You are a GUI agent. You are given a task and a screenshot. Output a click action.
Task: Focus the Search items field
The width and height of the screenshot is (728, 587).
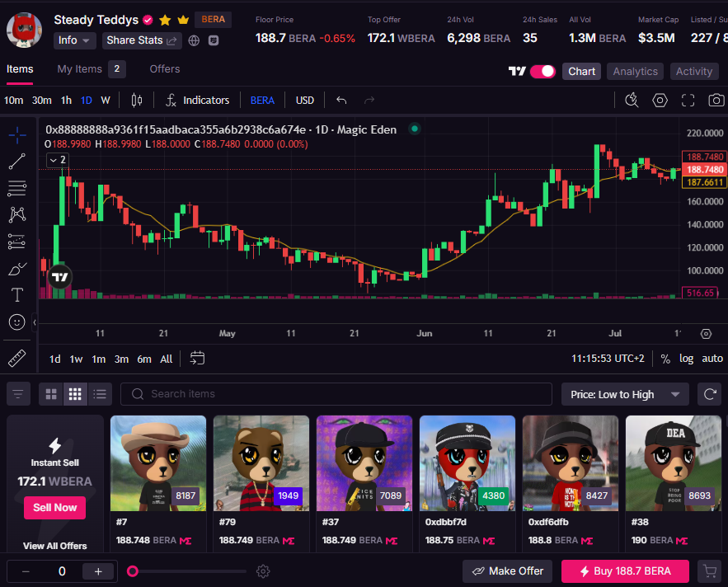336,394
